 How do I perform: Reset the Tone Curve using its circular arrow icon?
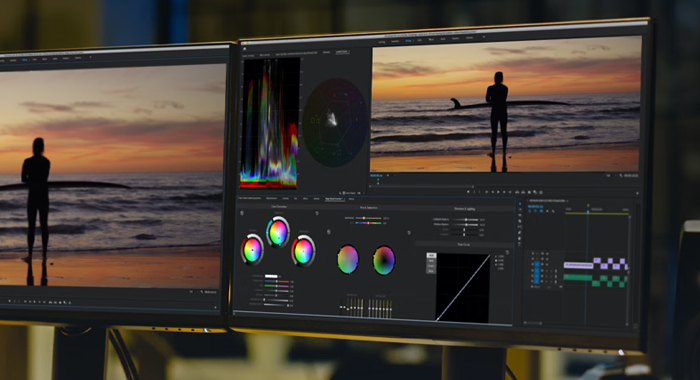(507, 252)
